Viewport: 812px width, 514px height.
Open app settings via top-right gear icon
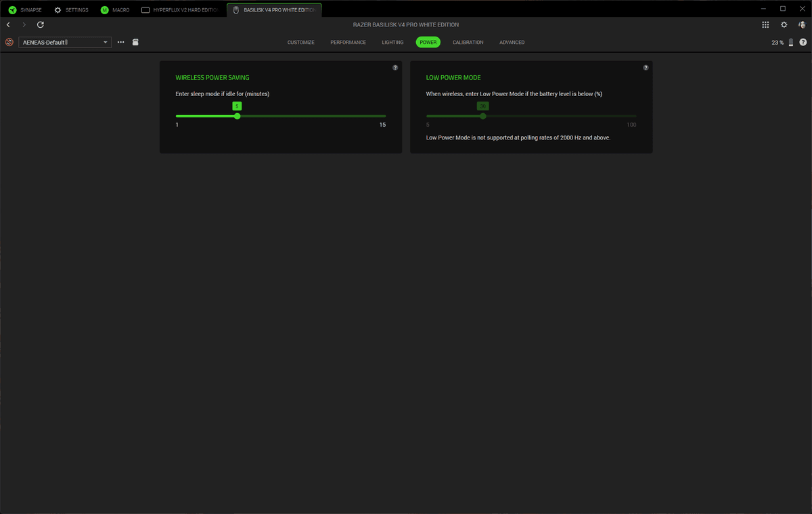784,24
